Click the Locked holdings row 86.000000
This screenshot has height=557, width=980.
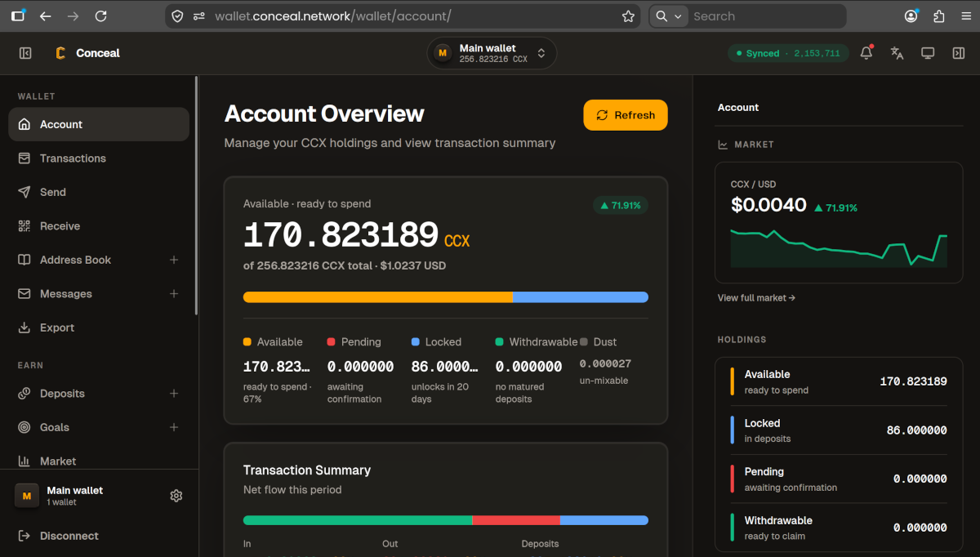click(x=839, y=430)
